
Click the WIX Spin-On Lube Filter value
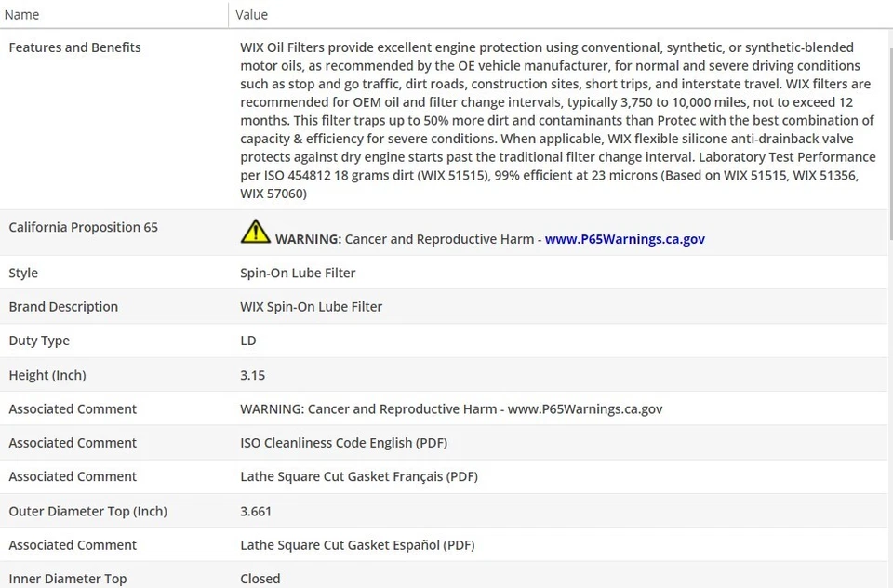pos(311,307)
